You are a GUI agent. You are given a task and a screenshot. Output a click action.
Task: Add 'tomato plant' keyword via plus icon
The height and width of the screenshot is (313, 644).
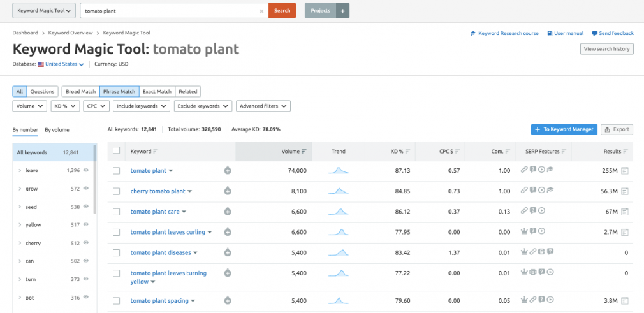coord(228,170)
